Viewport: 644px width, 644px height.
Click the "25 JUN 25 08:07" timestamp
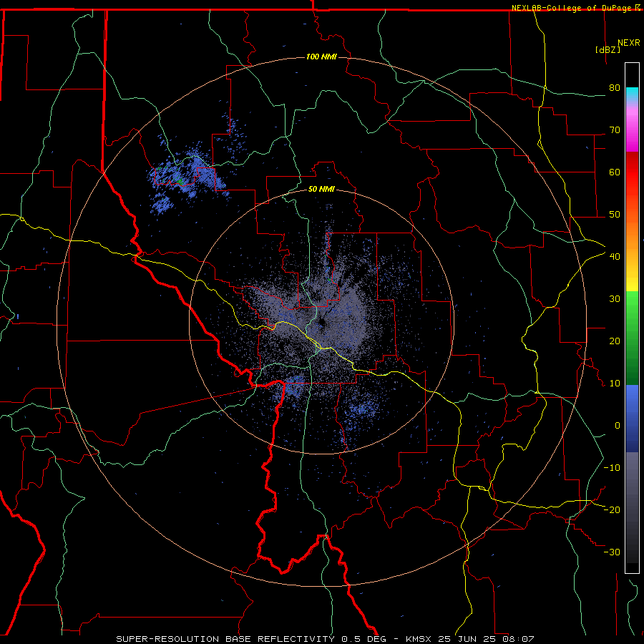(x=486, y=639)
